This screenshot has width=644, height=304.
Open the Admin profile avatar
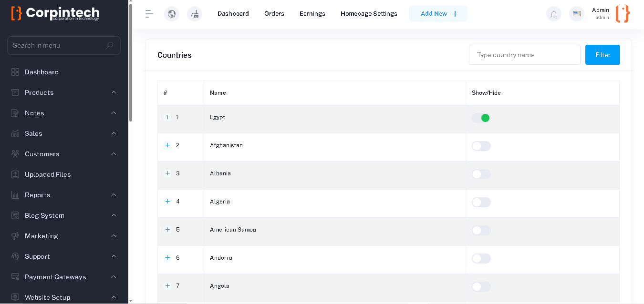pos(623,14)
